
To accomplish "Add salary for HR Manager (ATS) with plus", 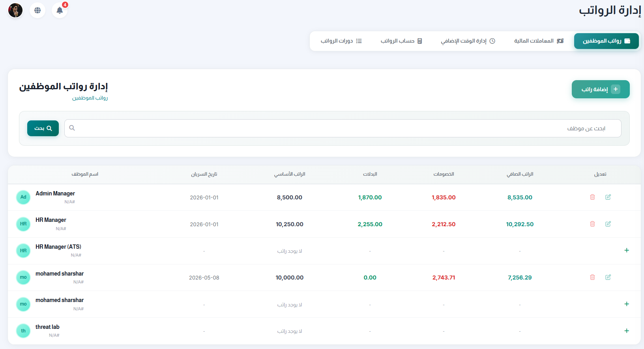I will (x=627, y=250).
